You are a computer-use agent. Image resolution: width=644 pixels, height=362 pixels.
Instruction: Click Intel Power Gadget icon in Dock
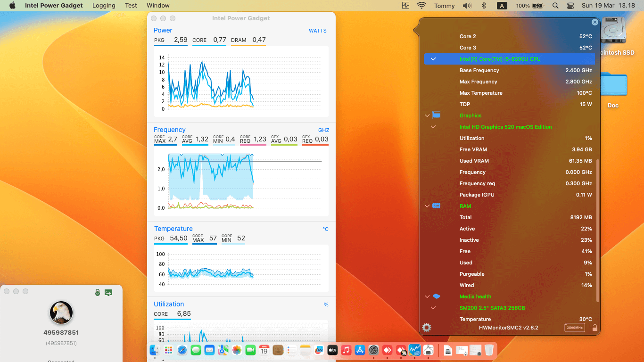pos(415,350)
